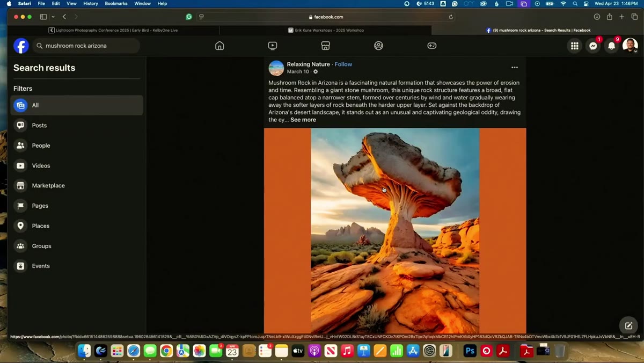Go to Facebook Home icon

point(219,46)
